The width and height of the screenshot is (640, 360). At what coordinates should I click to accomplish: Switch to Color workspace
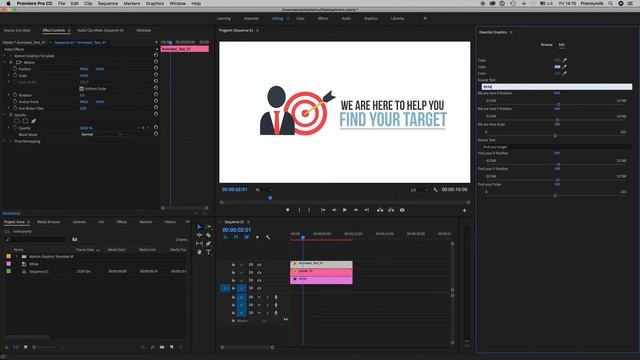[x=300, y=18]
